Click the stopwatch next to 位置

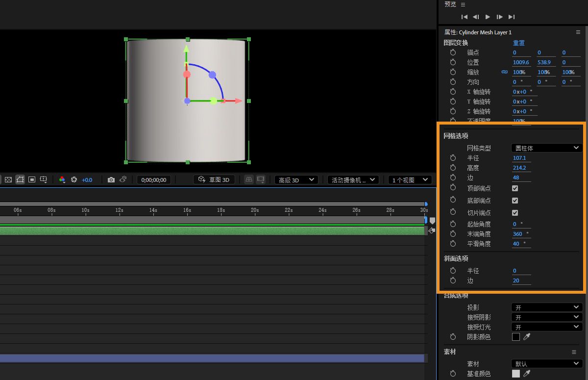pyautogui.click(x=453, y=62)
